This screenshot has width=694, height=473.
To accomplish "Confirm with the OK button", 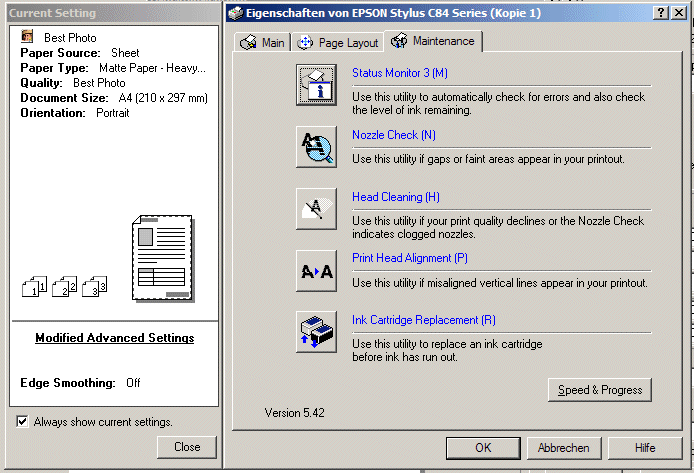I will (483, 448).
